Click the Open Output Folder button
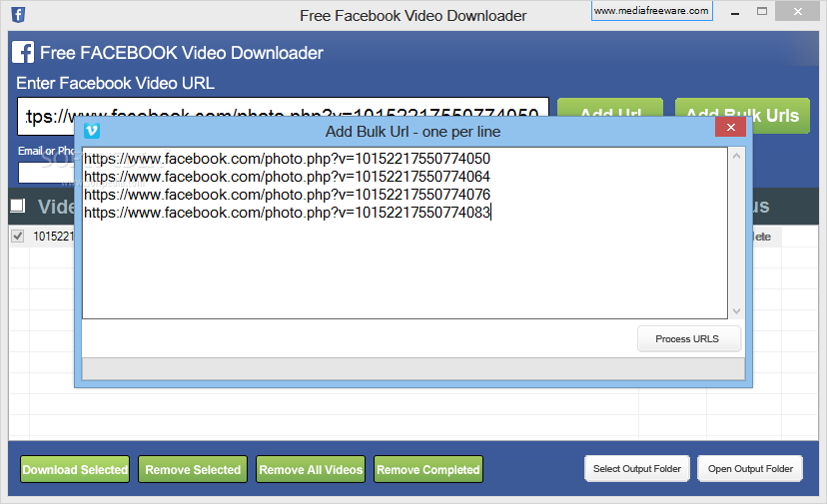The width and height of the screenshot is (827, 504). click(x=750, y=469)
